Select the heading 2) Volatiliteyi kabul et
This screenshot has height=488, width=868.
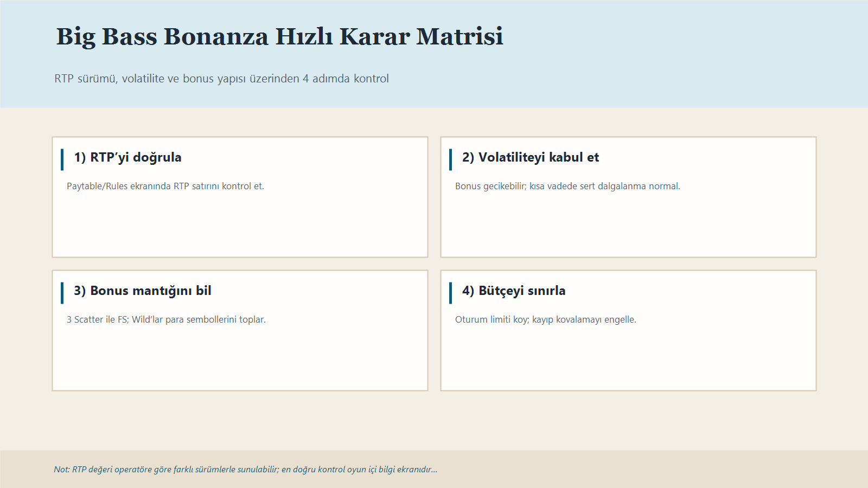click(530, 158)
